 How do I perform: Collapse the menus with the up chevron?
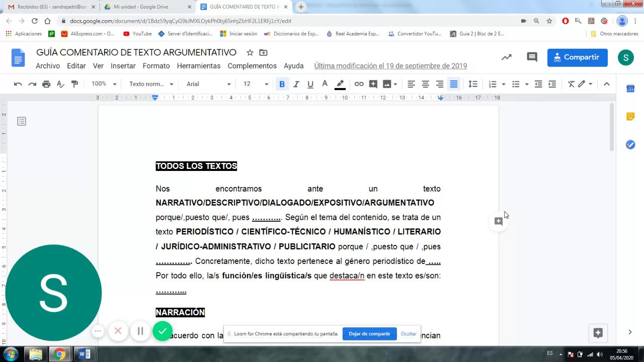pyautogui.click(x=607, y=84)
